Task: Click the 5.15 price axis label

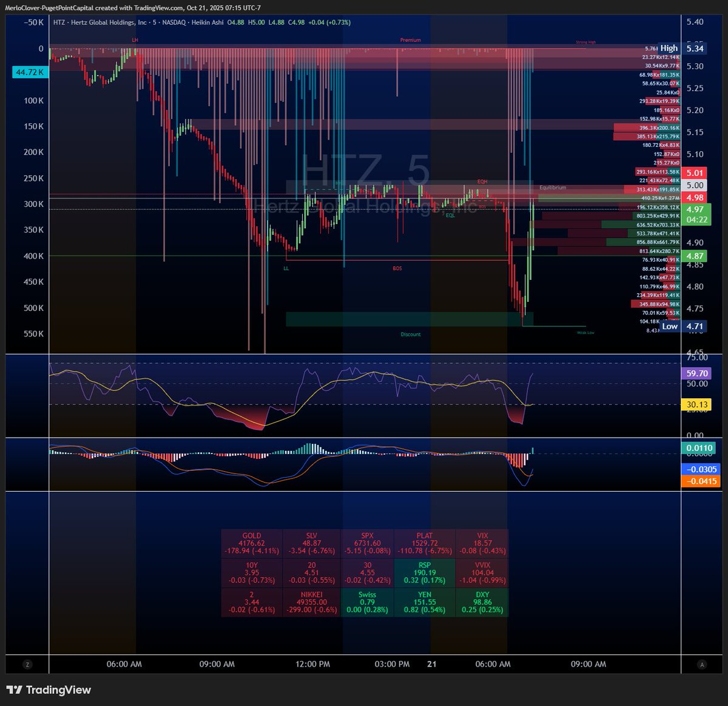Action: click(695, 132)
